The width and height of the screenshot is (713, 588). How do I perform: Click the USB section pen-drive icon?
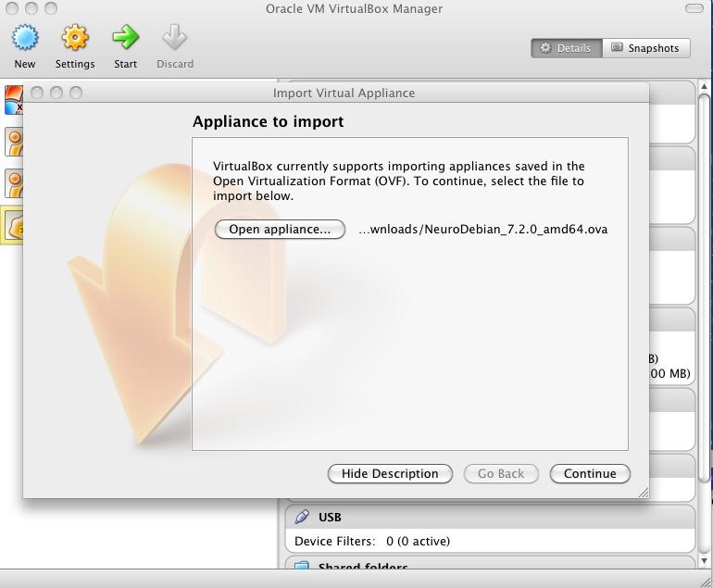point(302,517)
